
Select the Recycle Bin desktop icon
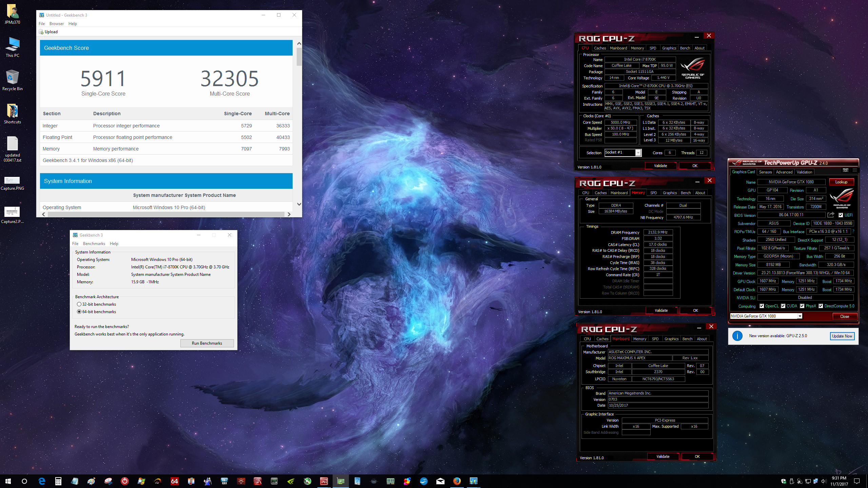13,81
